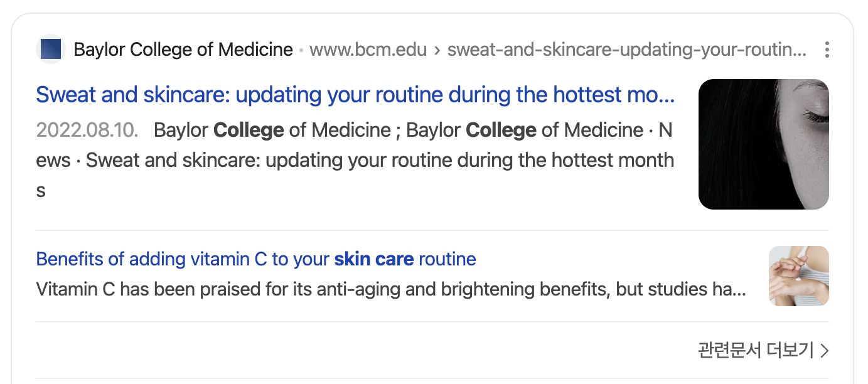Click the hottest months article thumbnail image

pyautogui.click(x=764, y=144)
